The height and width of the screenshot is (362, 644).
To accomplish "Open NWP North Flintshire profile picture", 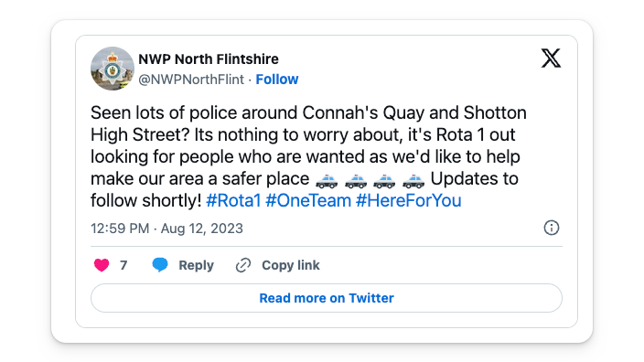I will (x=113, y=69).
